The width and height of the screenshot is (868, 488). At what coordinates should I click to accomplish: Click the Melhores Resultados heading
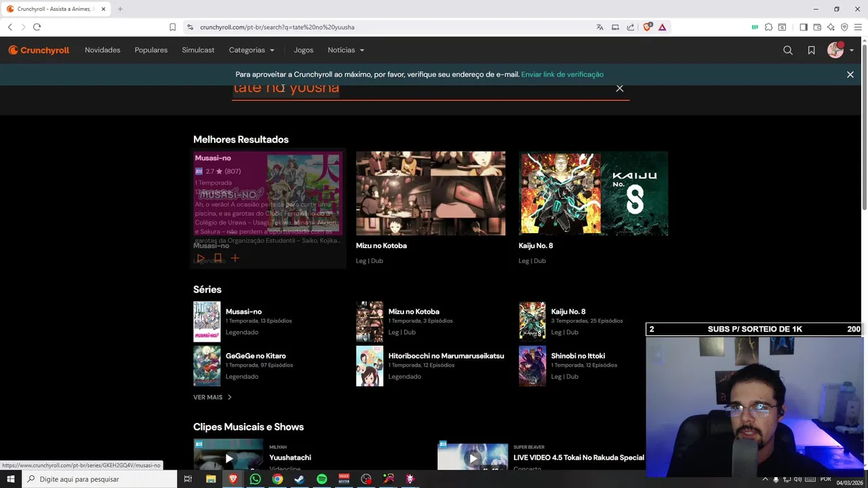[x=241, y=140]
